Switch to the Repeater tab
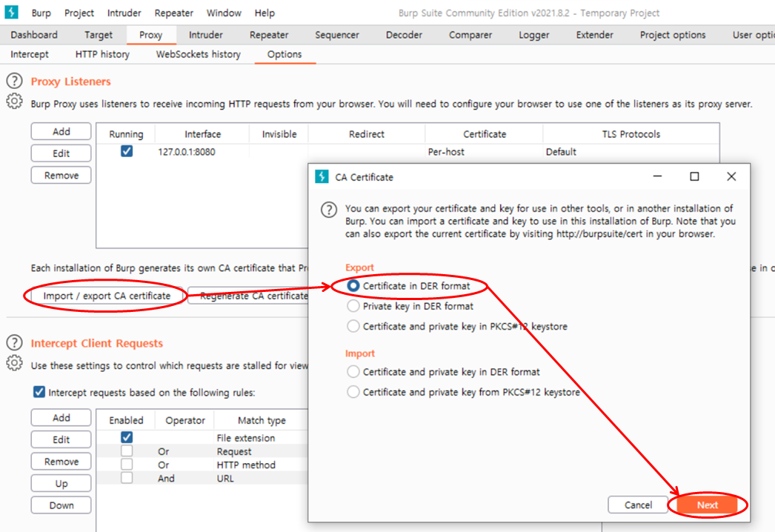775x532 pixels. [x=269, y=35]
